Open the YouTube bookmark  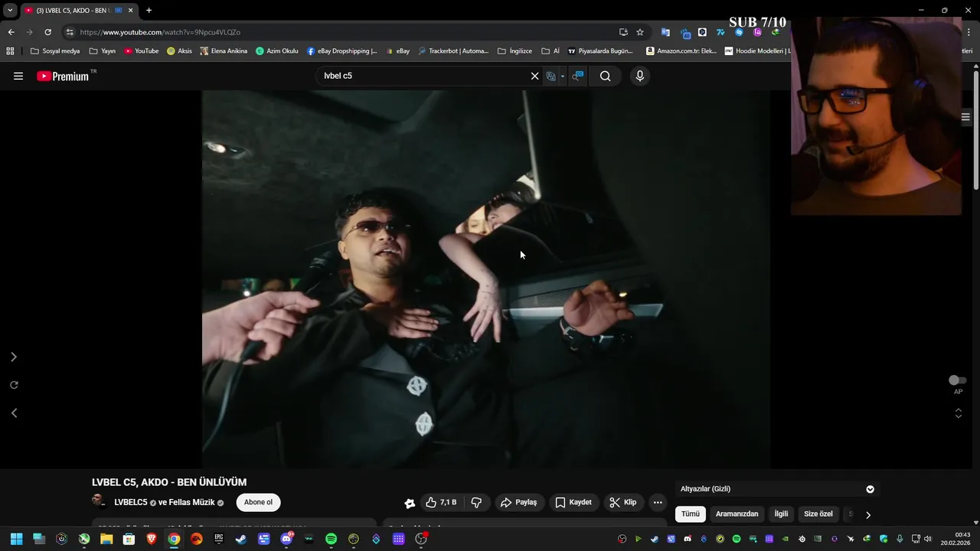[142, 51]
